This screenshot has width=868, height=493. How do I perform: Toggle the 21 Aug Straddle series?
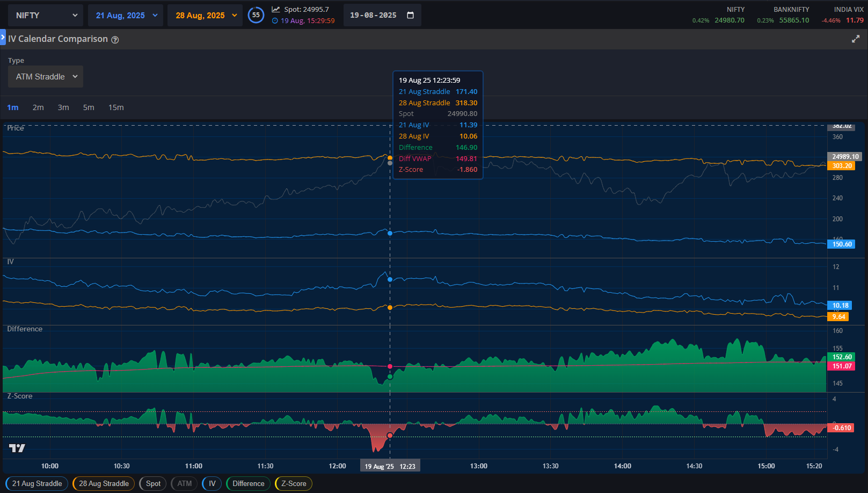click(x=37, y=483)
